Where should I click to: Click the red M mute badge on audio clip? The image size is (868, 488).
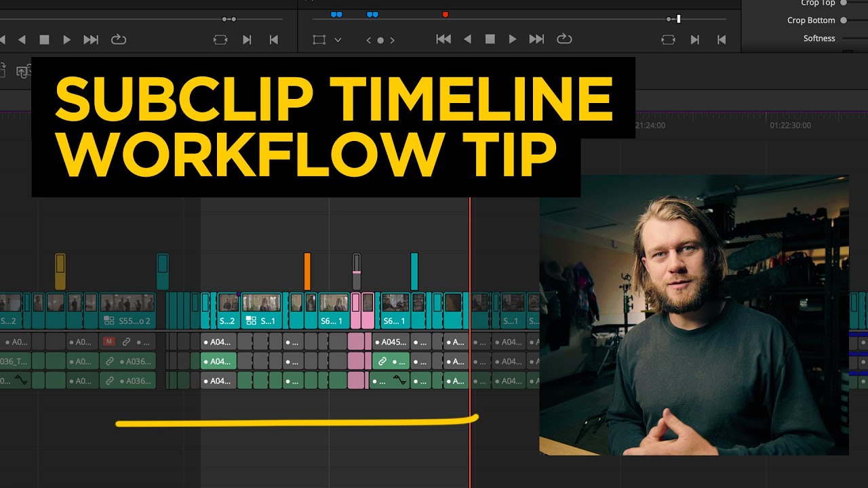(x=108, y=342)
